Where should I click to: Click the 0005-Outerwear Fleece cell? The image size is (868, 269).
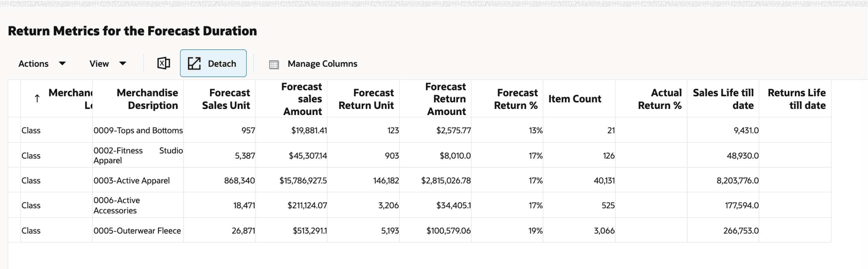click(x=138, y=230)
